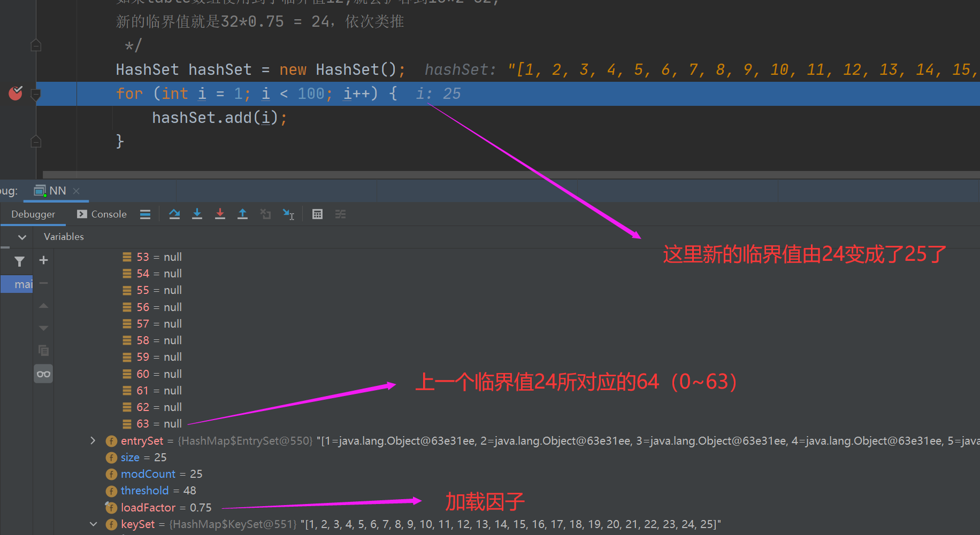Click the Add Watch plus button
The image size is (980, 535).
[x=43, y=260]
